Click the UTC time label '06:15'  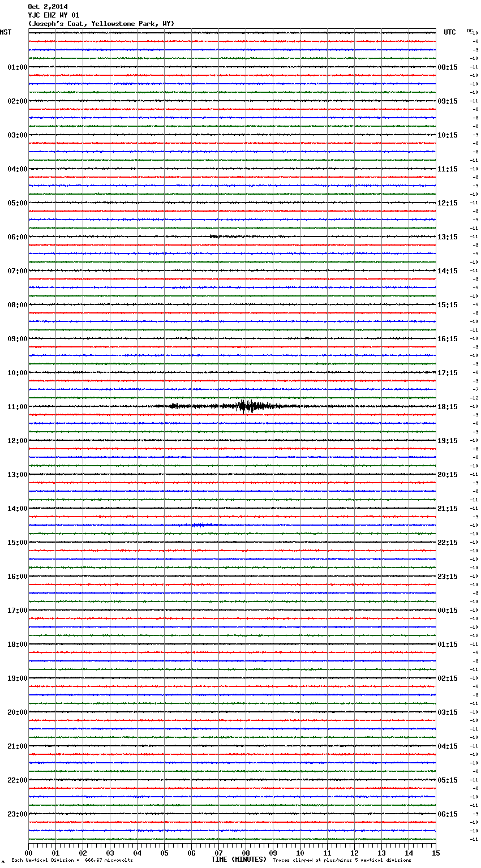pyautogui.click(x=448, y=814)
